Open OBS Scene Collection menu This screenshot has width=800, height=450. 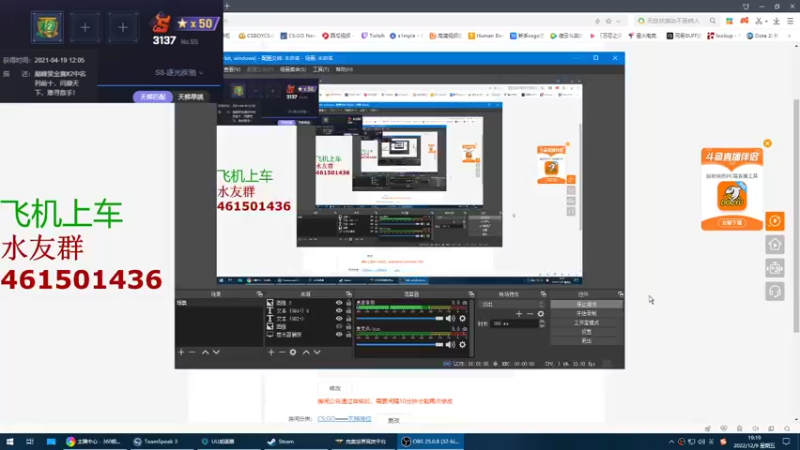[293, 69]
